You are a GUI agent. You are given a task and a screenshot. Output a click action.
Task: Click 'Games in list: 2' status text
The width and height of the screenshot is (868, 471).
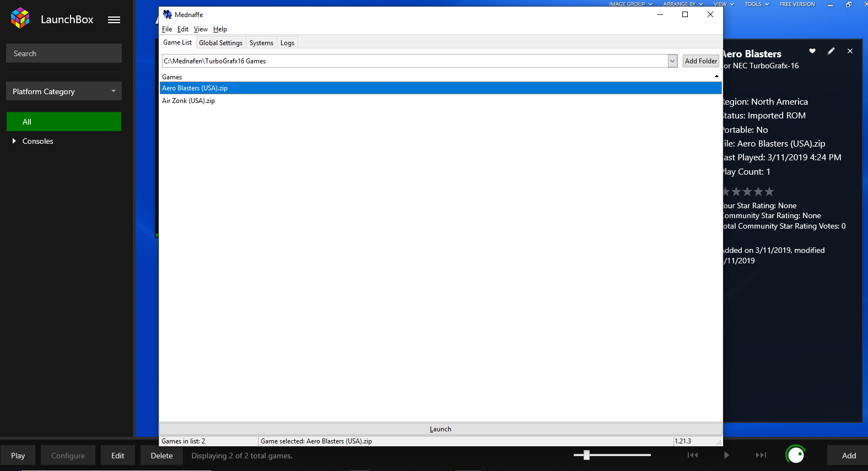(183, 441)
